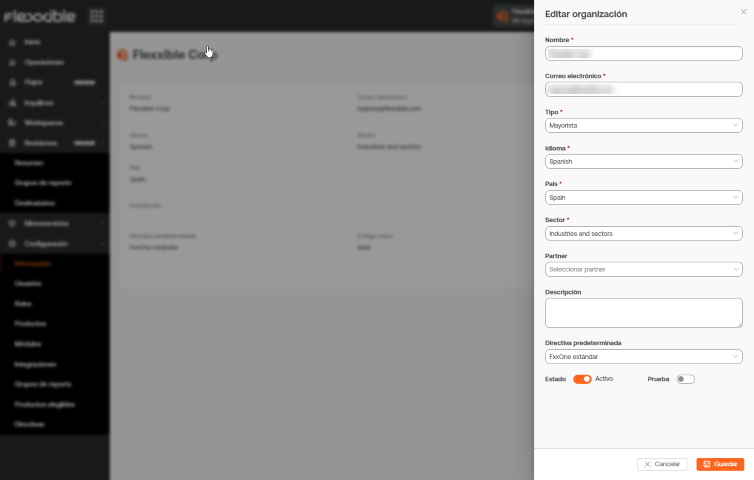The image size is (754, 480).
Task: Click the Flujos icon in sidebar
Action: pos(13,83)
